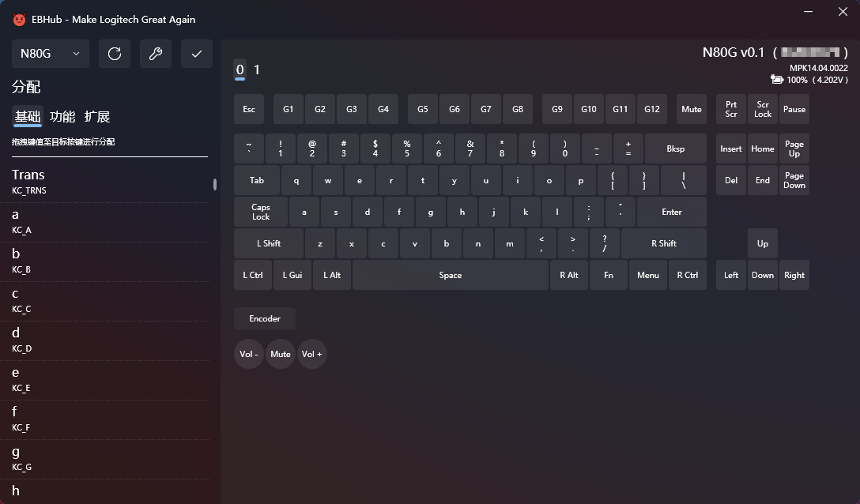Select the Caps Lock key
This screenshot has width=860, height=504.
coord(261,212)
